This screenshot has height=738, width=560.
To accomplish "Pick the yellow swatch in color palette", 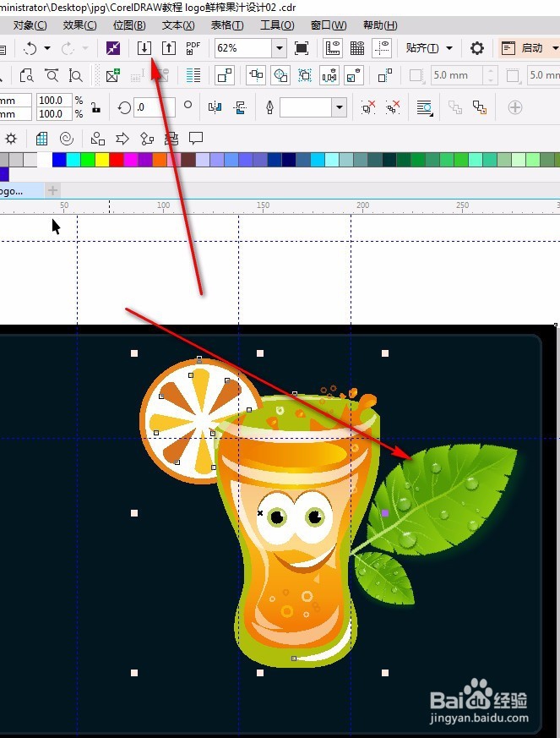I will click(x=102, y=160).
